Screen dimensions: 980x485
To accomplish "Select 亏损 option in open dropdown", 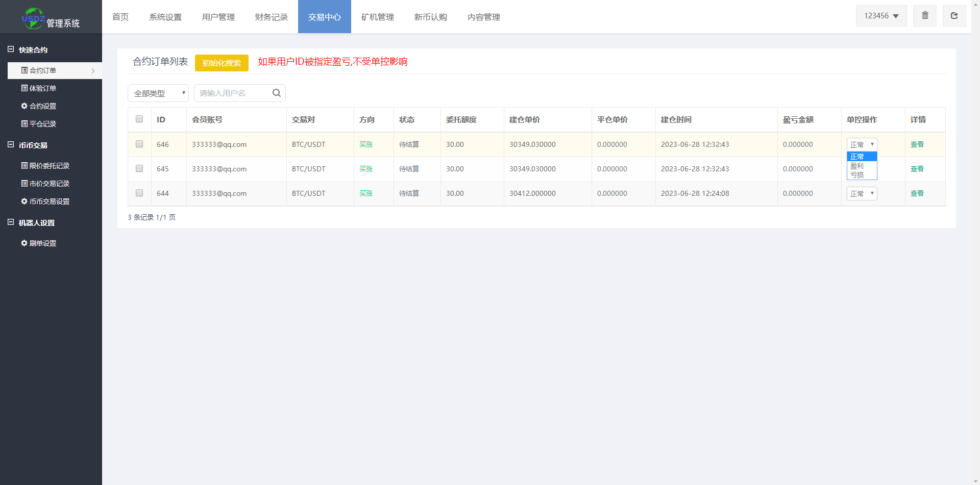I will pos(857,175).
